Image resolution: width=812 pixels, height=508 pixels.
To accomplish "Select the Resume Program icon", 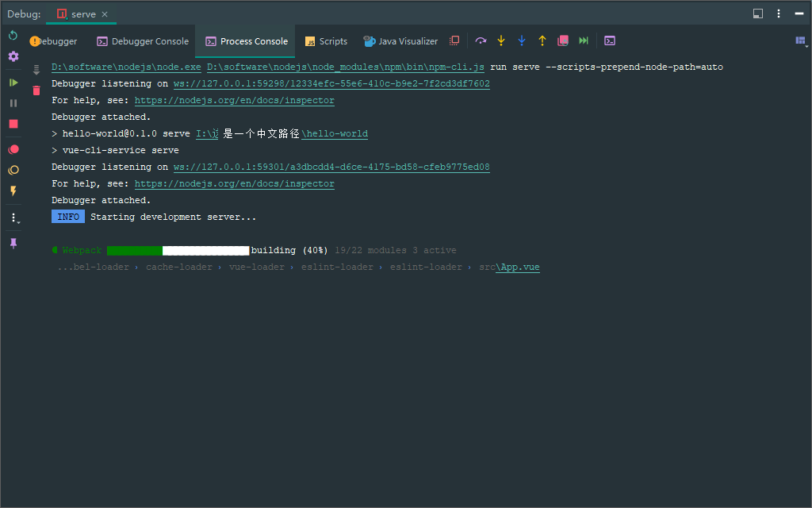I will 13,82.
